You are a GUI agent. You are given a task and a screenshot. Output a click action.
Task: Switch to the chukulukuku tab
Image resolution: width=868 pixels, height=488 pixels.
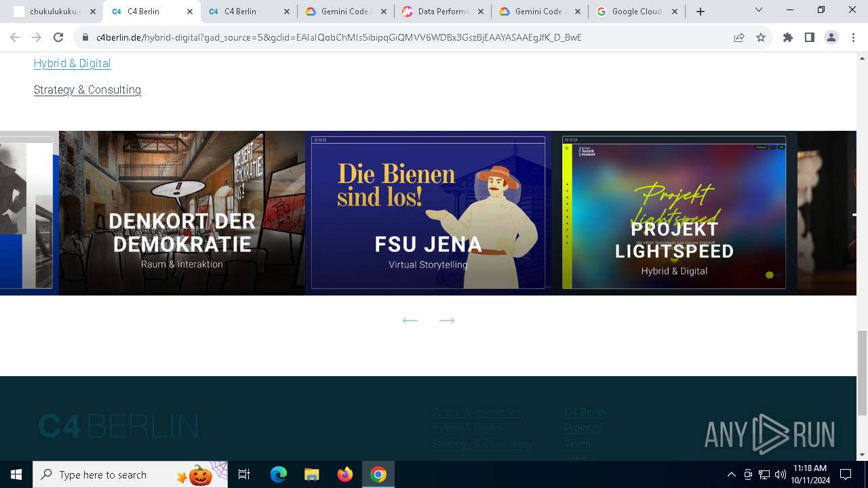(54, 12)
